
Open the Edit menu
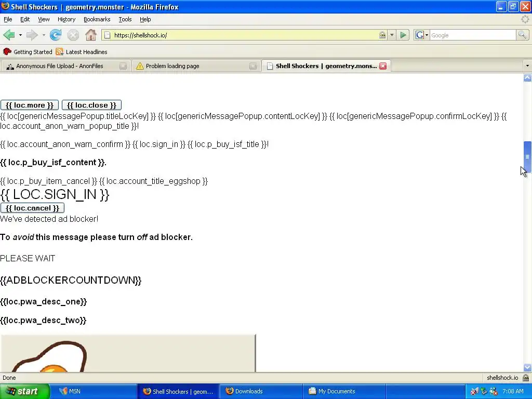[x=25, y=19]
